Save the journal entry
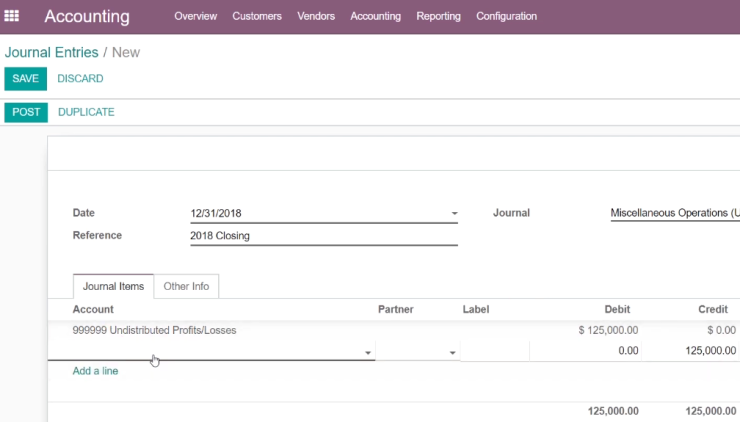740x422 pixels. (25, 78)
